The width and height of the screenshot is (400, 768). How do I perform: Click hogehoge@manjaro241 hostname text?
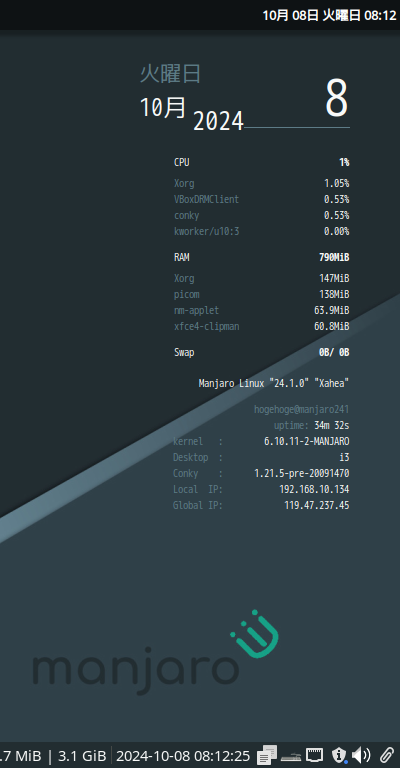pos(302,409)
